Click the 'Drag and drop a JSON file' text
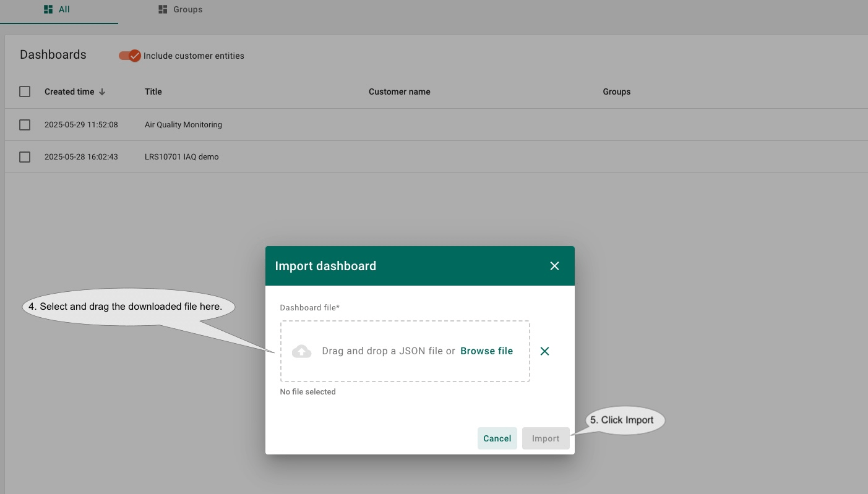868x494 pixels. point(388,351)
